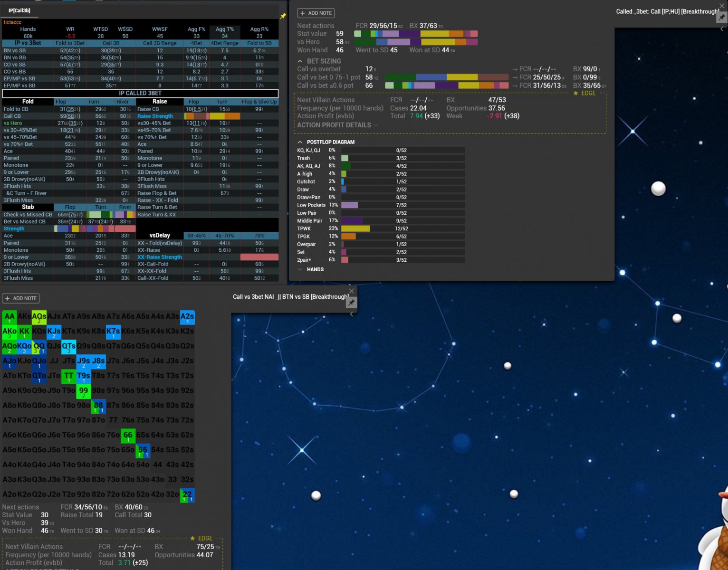Click the plus icon in the top-right Add Note button

(x=303, y=13)
